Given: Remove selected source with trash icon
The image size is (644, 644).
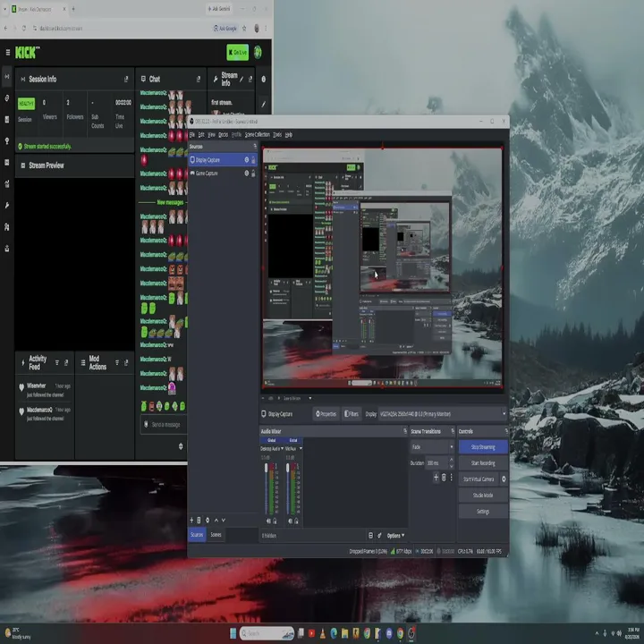Looking at the screenshot, I should coord(199,520).
